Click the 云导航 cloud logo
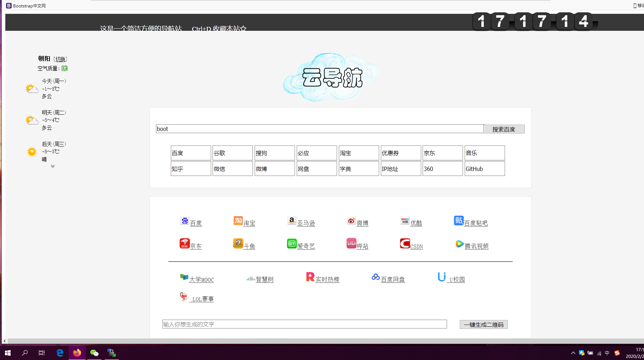644x360 pixels. click(331, 77)
